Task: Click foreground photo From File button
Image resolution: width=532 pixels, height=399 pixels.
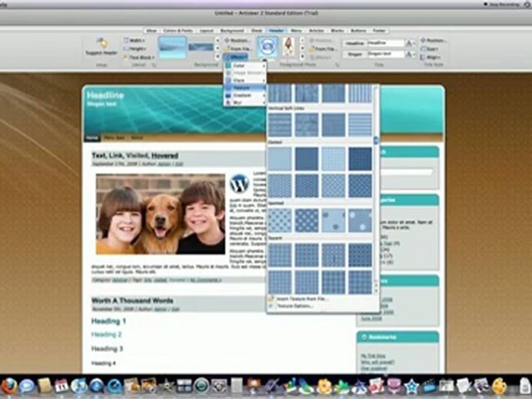Action: point(323,49)
